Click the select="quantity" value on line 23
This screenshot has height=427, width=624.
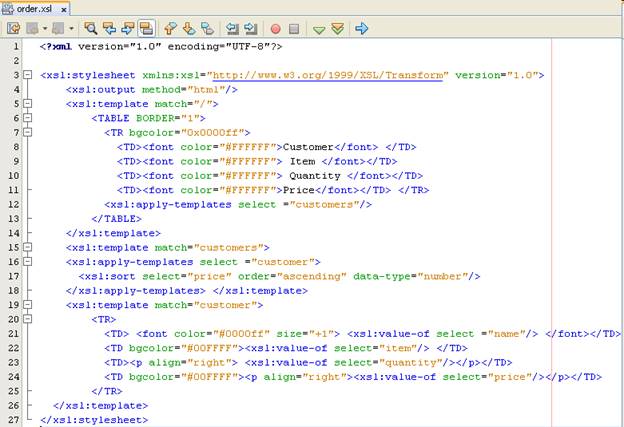(411, 363)
